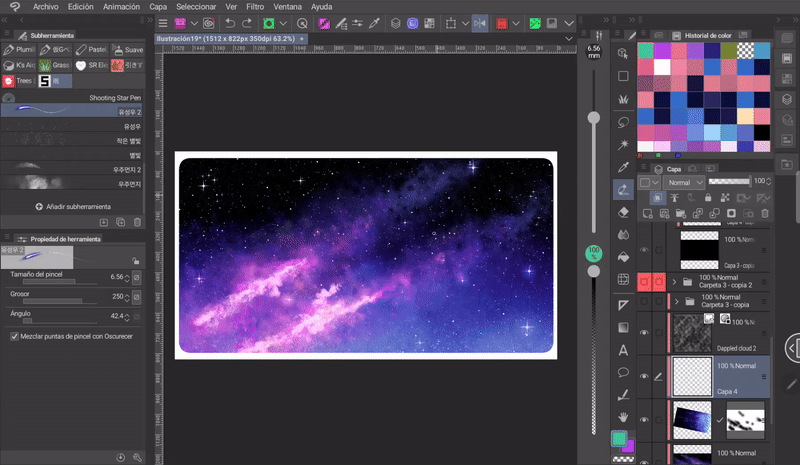Viewport: 800px width, 465px height.
Task: Toggle visibility of the Dappled cloud 2 layer
Action: [x=644, y=332]
